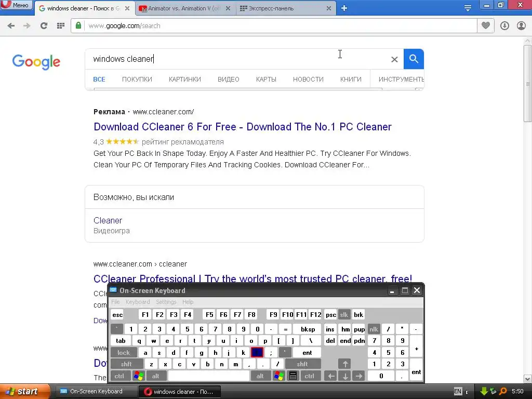Close the windows cleaner tab
The height and width of the screenshot is (399, 532).
point(127,8)
